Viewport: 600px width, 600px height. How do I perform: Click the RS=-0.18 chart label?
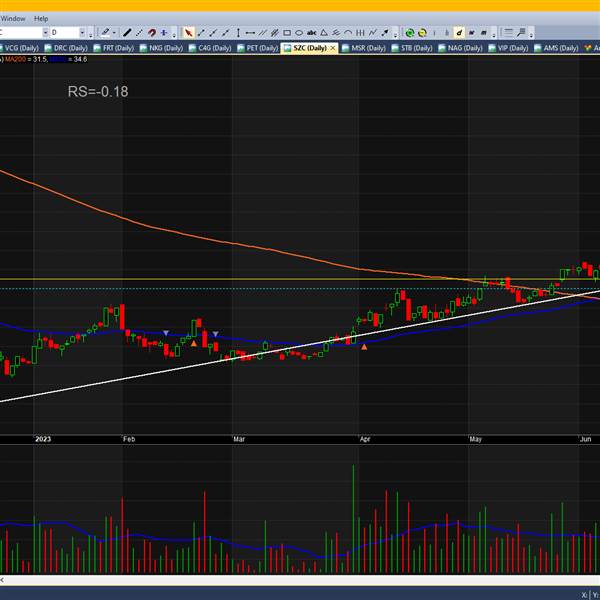pyautogui.click(x=98, y=91)
